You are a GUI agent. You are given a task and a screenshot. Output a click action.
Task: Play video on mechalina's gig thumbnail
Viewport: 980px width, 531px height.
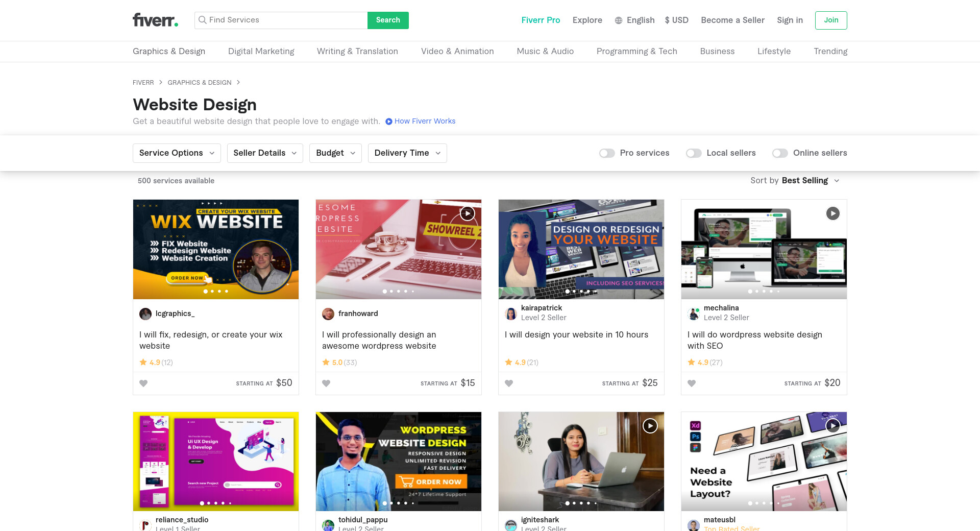click(x=832, y=213)
